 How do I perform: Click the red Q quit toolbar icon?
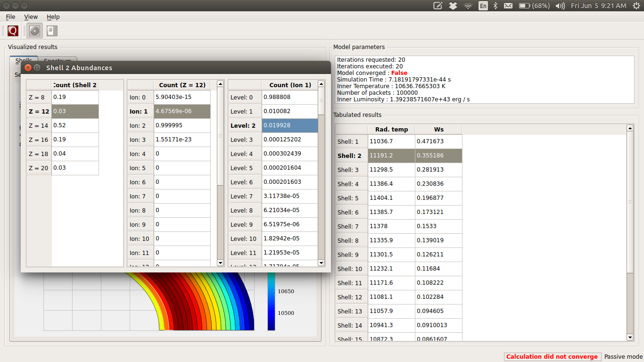pos(13,31)
